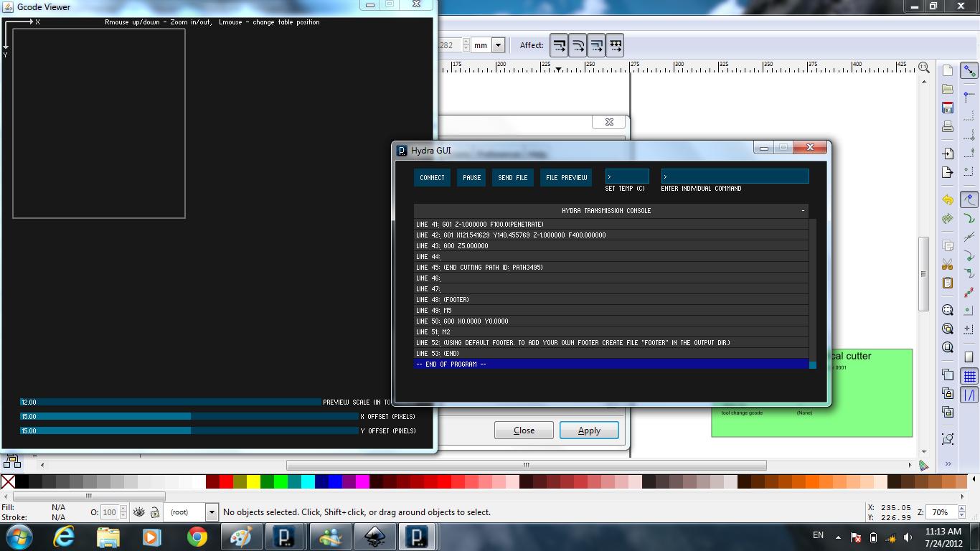The width and height of the screenshot is (980, 551).
Task: Click the yellow Undo arrow icon
Action: pyautogui.click(x=948, y=200)
